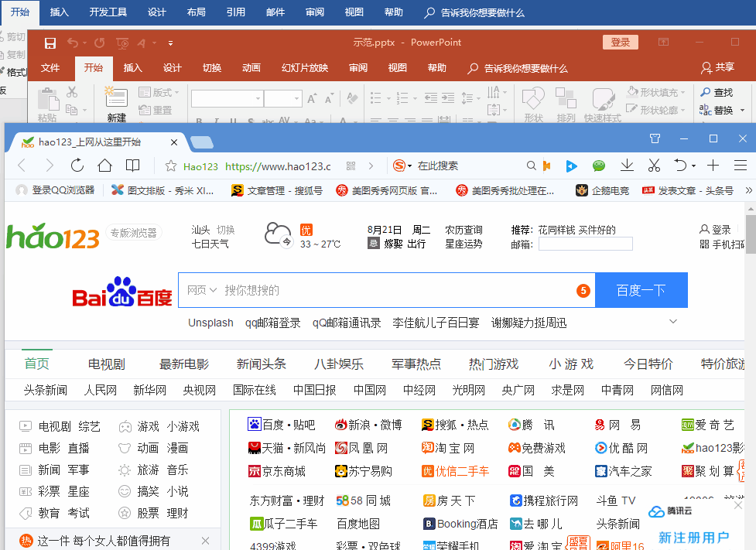Toggle the browser hamburger main menu
The image size is (756, 550).
click(x=740, y=165)
